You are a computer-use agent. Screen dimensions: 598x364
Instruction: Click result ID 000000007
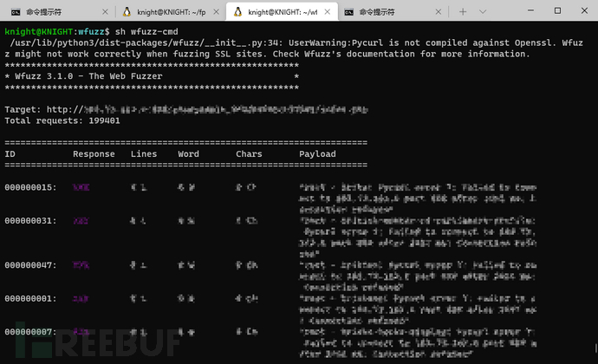pyautogui.click(x=30, y=332)
